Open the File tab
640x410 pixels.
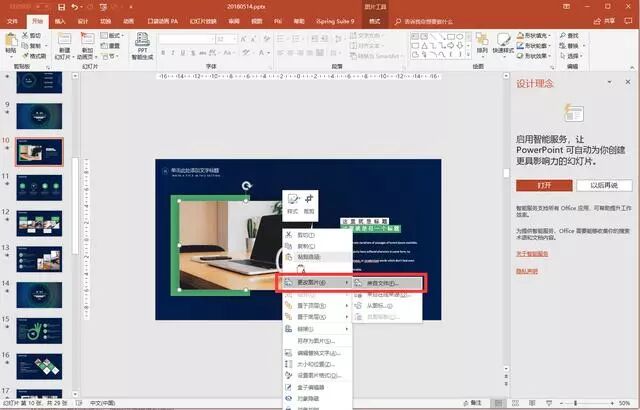coord(12,21)
